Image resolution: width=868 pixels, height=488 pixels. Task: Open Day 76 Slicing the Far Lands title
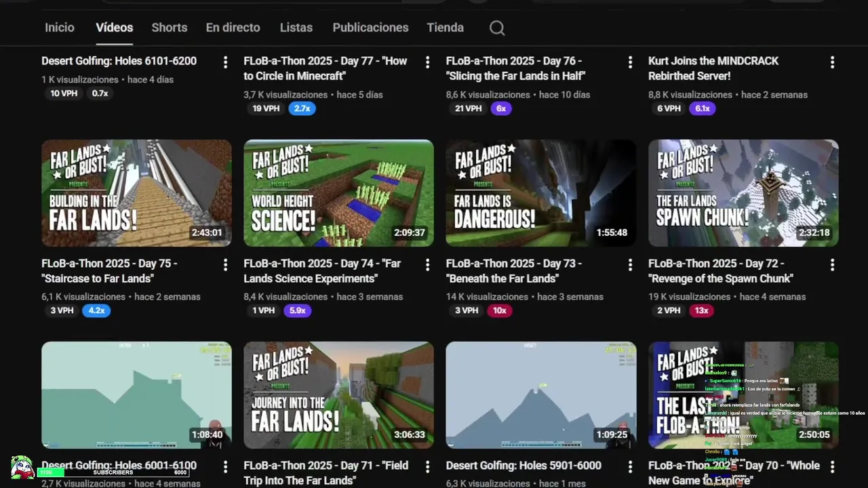pos(515,68)
